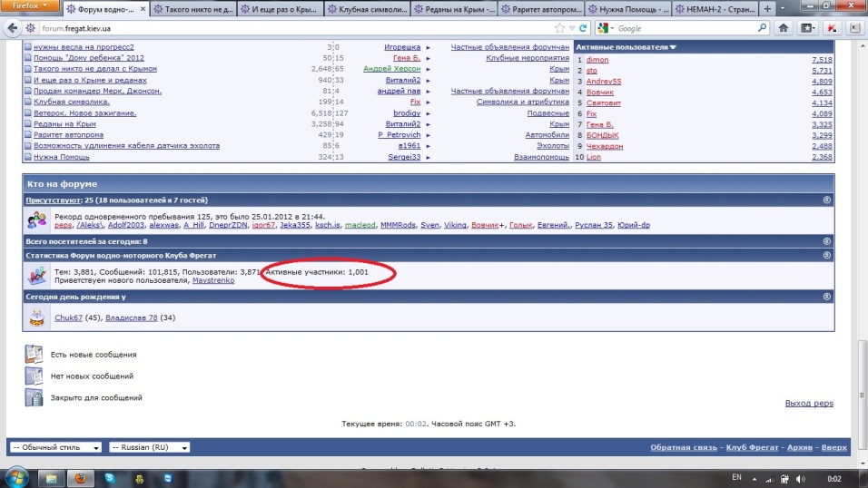The image size is (868, 488).
Task: Click the browser back arrow
Action: click(x=12, y=28)
